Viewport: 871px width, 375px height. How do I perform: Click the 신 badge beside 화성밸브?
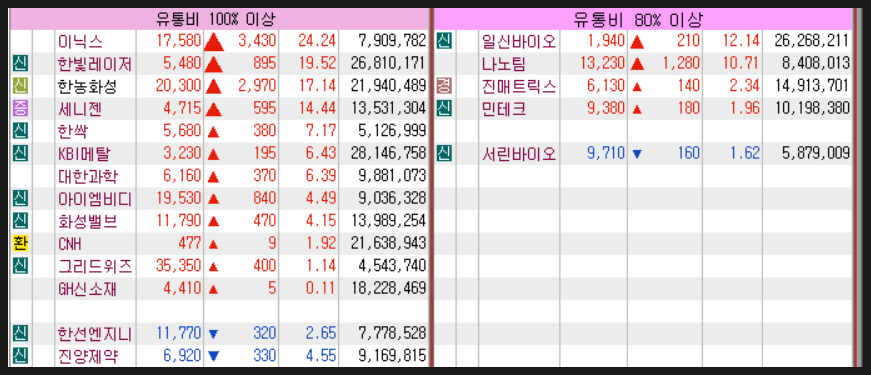[21, 221]
